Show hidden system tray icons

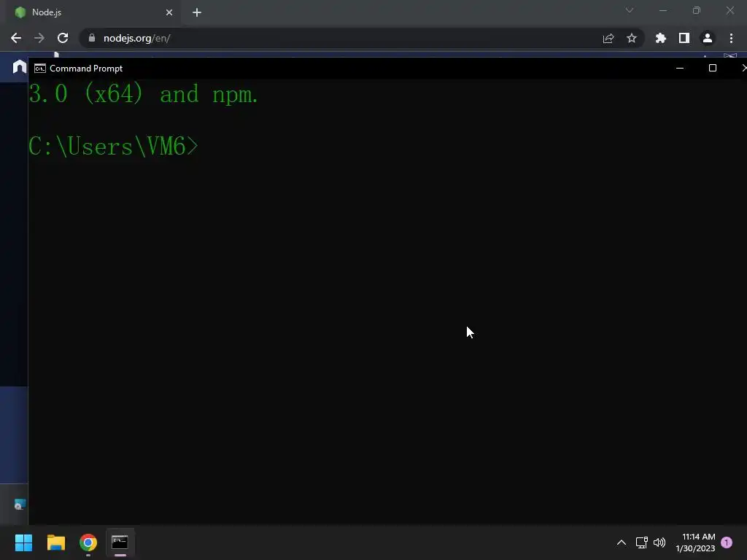click(622, 542)
